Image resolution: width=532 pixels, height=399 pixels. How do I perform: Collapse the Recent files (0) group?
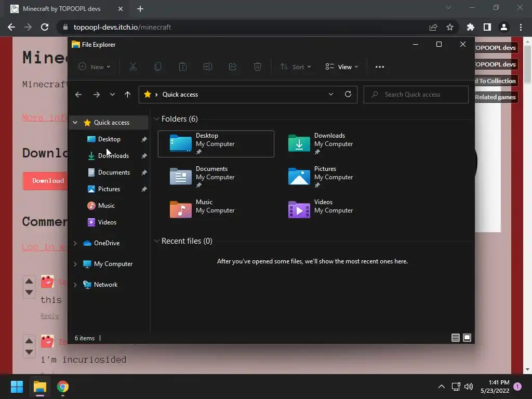point(156,241)
